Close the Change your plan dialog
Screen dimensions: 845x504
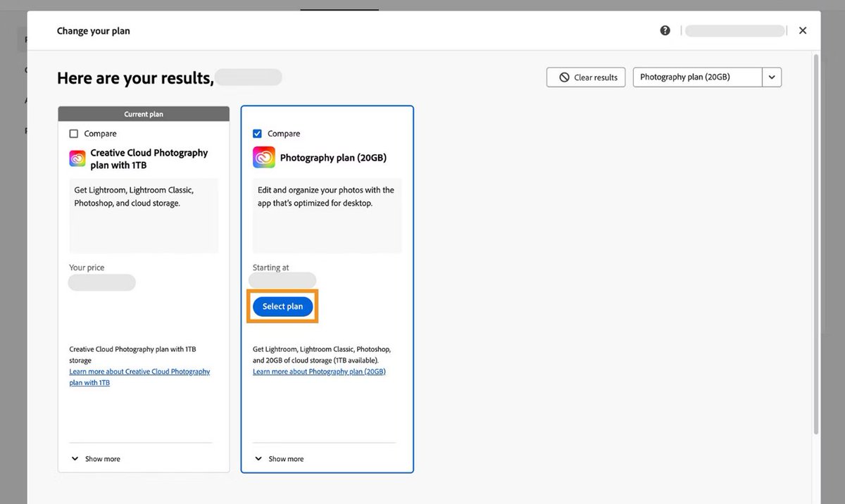(803, 30)
